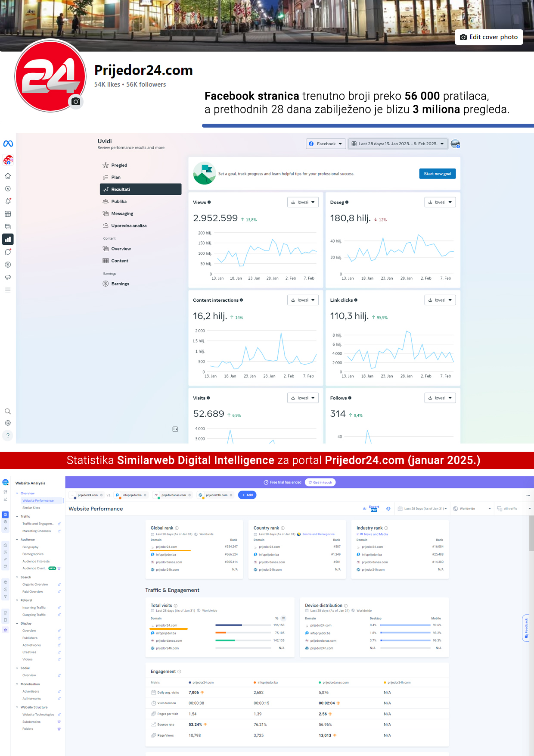Click the monetization dollar sidebar icon
This screenshot has height=756, width=534.
(x=8, y=265)
